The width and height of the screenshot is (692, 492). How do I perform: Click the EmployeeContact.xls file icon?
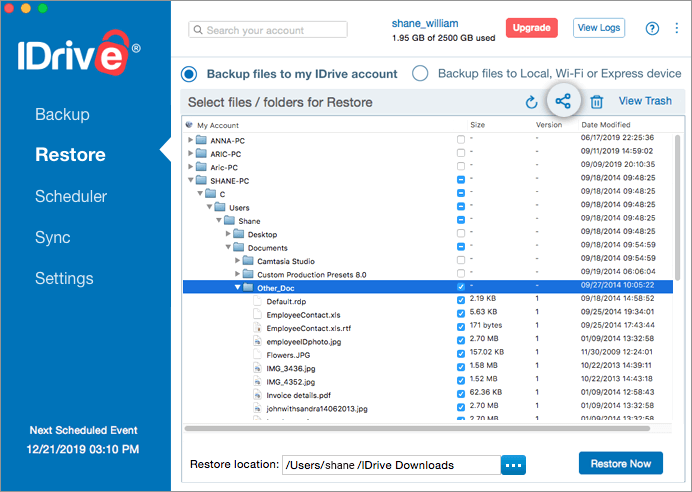point(257,315)
